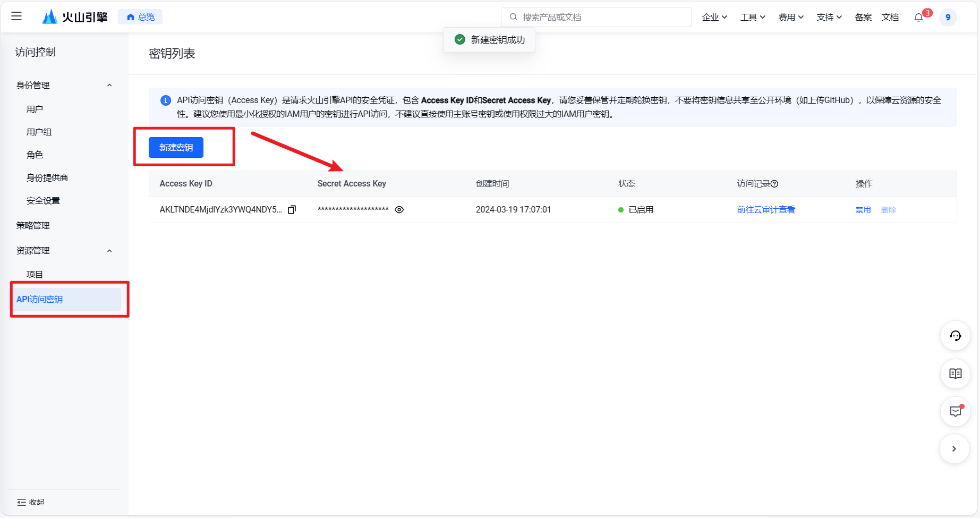This screenshot has height=518, width=980.
Task: Open the user account avatar
Action: [948, 18]
